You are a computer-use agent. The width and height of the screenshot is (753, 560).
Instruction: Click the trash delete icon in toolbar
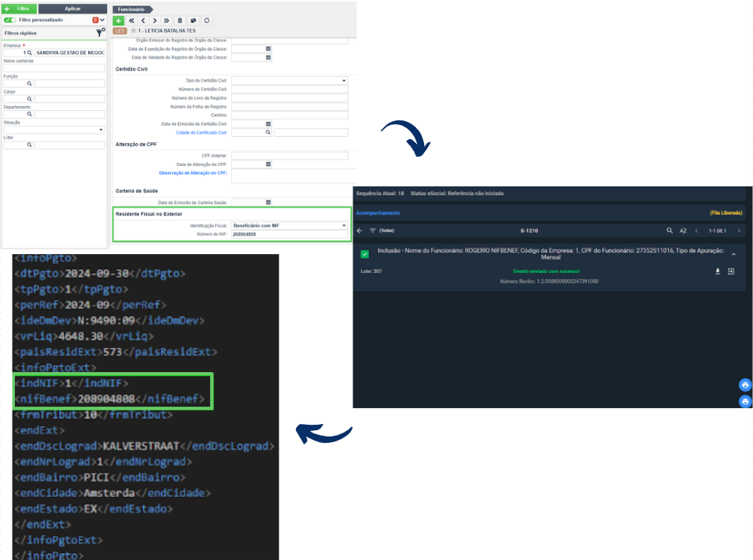(179, 20)
